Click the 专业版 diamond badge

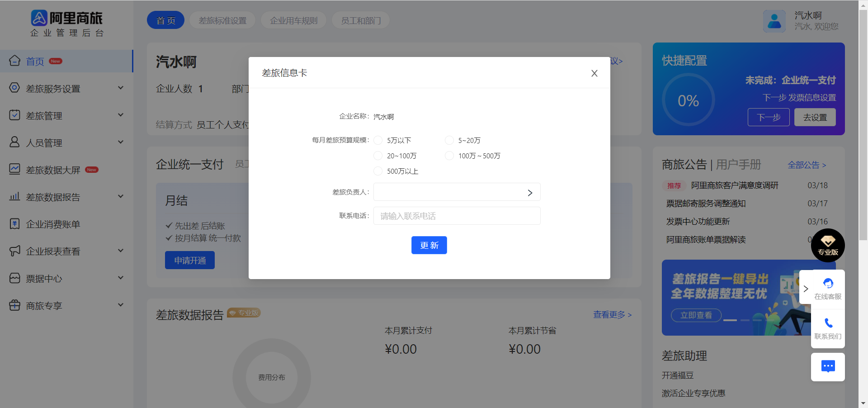828,245
